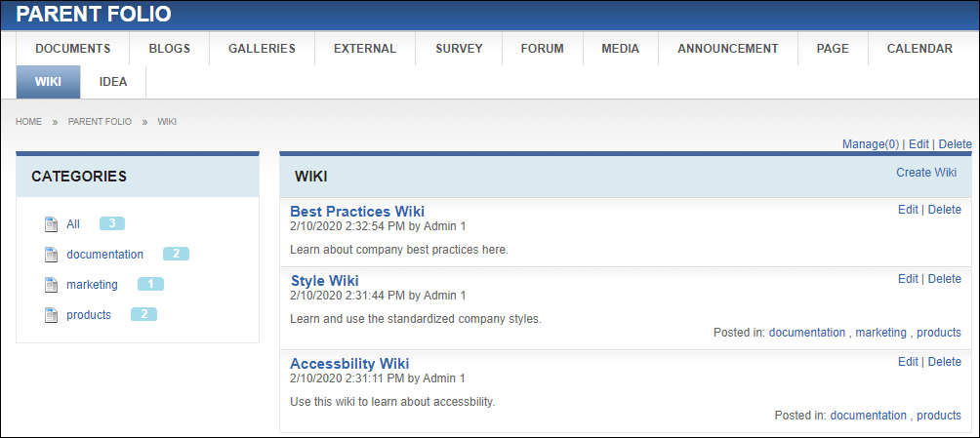Viewport: 980px width, 438px height.
Task: Filter by the documentation category in sidebar
Action: (105, 255)
